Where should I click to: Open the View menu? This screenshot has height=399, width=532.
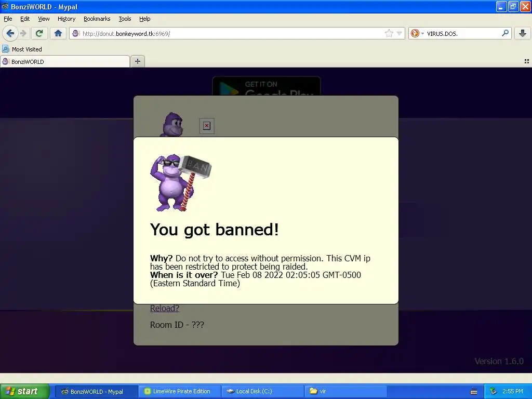[x=44, y=19]
